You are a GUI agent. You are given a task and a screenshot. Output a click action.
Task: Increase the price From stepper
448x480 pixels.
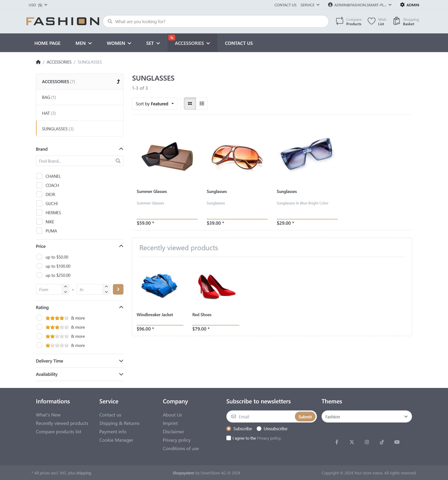click(65, 287)
